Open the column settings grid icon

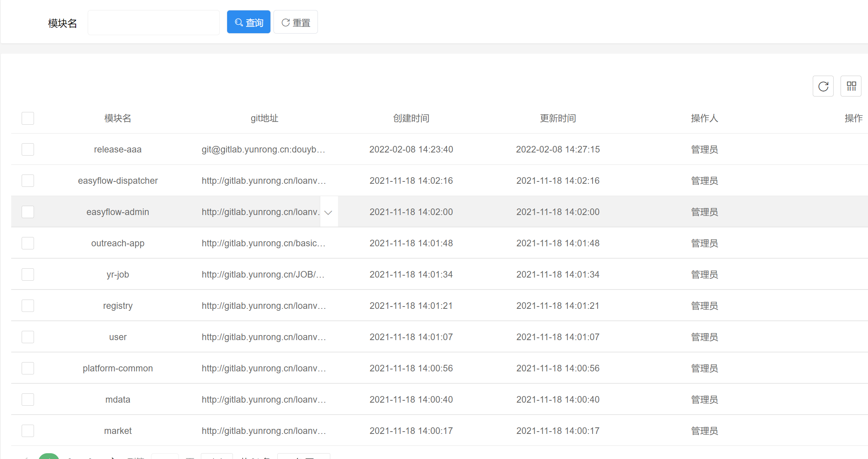pos(851,86)
